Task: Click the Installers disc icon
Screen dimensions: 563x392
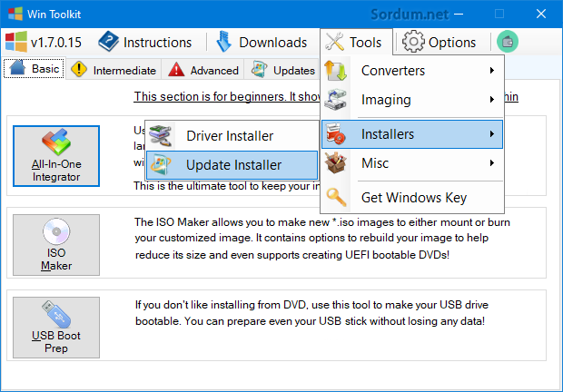Action: point(335,133)
